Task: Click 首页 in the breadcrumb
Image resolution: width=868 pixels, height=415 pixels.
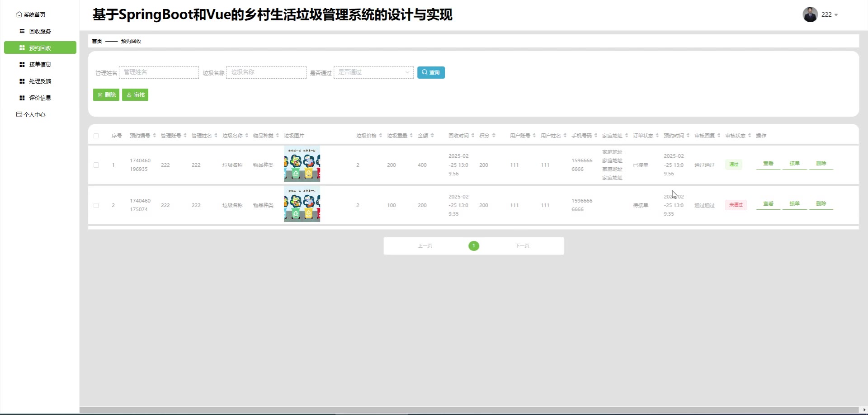Action: click(x=97, y=41)
